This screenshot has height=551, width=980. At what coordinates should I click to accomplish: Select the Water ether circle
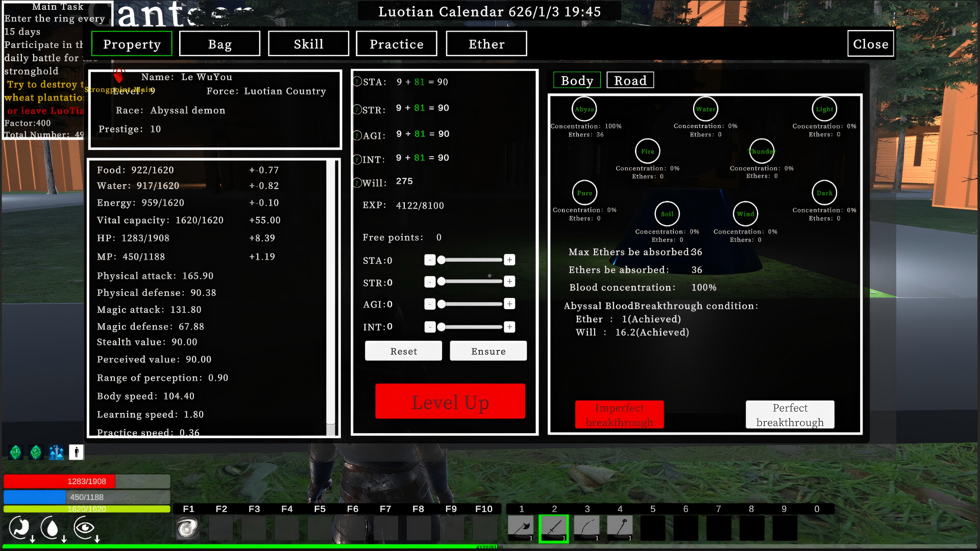[x=706, y=109]
